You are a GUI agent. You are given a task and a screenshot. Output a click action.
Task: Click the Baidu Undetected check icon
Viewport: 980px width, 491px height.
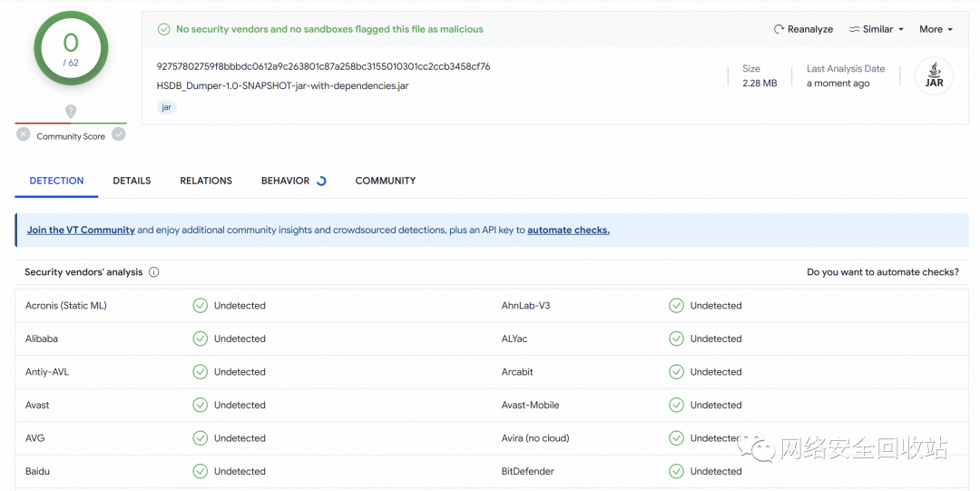[x=200, y=472]
